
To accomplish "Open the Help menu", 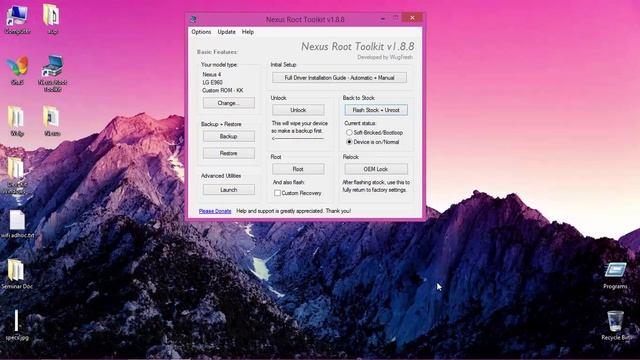I will [x=248, y=32].
